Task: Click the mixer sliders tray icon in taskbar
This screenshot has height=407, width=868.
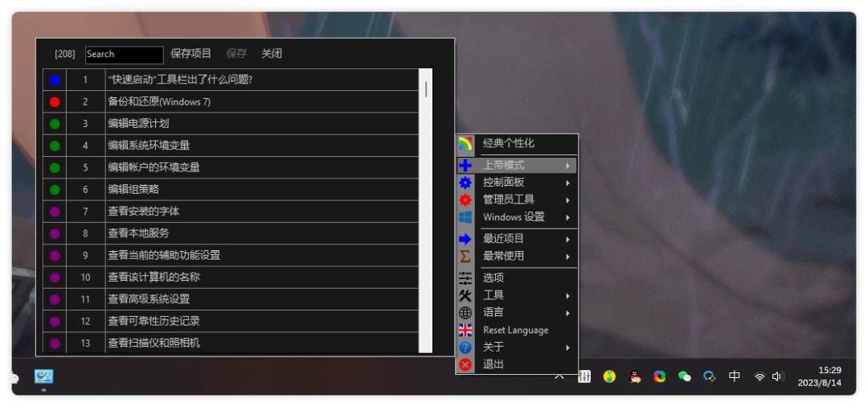Action: click(584, 376)
